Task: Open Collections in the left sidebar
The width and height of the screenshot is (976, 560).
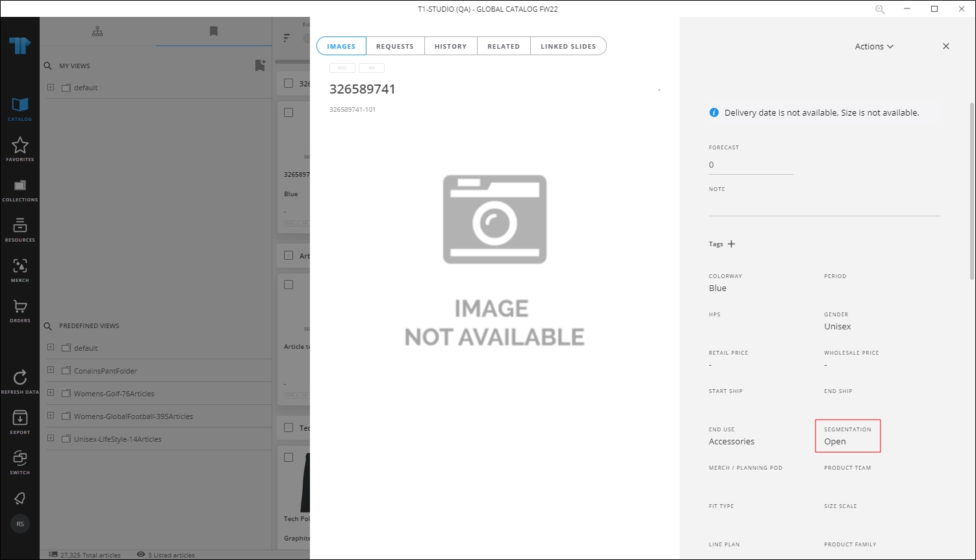Action: [x=19, y=186]
